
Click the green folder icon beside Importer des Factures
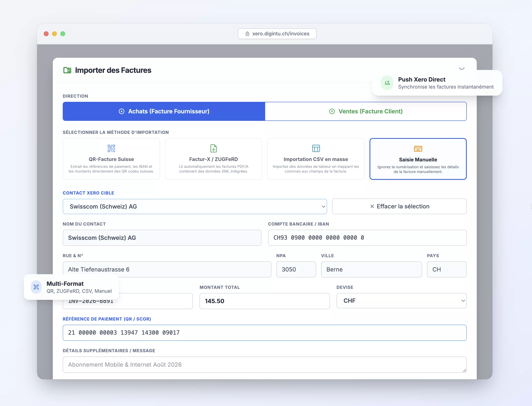pyautogui.click(x=67, y=70)
